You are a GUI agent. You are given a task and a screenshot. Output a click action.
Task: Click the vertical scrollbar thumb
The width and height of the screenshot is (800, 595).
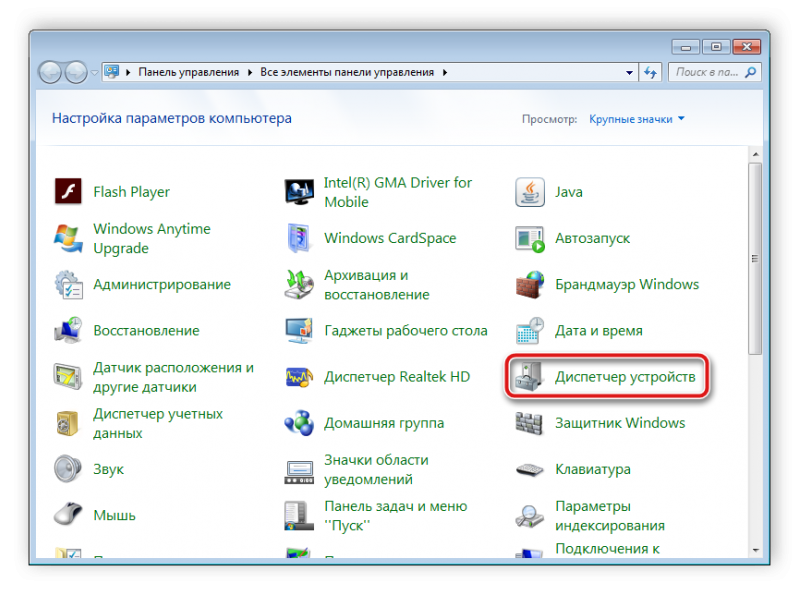coord(756,258)
